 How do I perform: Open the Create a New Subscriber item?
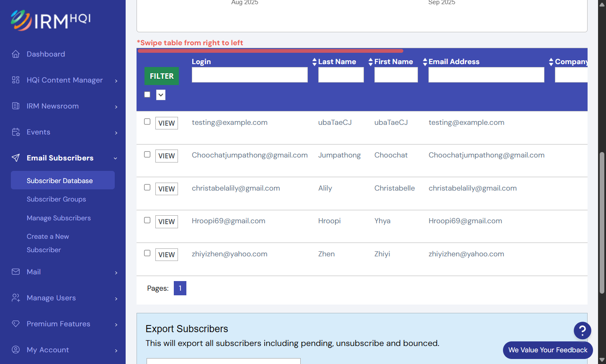click(48, 243)
